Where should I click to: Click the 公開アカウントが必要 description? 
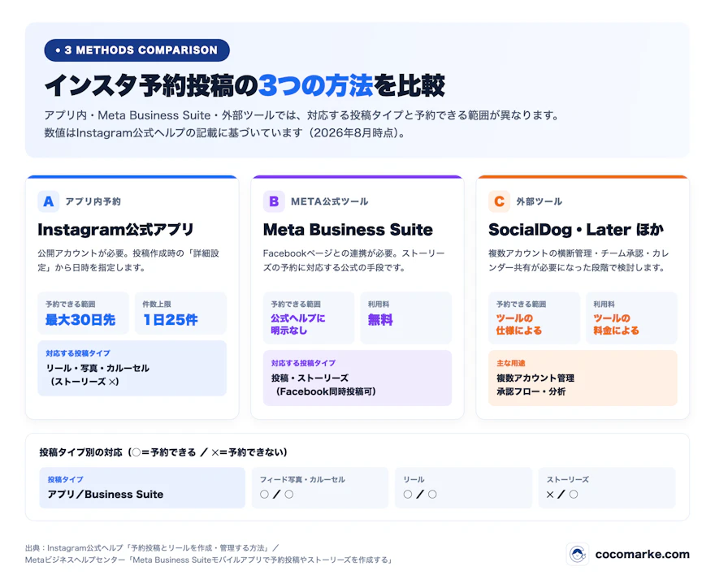(x=128, y=260)
